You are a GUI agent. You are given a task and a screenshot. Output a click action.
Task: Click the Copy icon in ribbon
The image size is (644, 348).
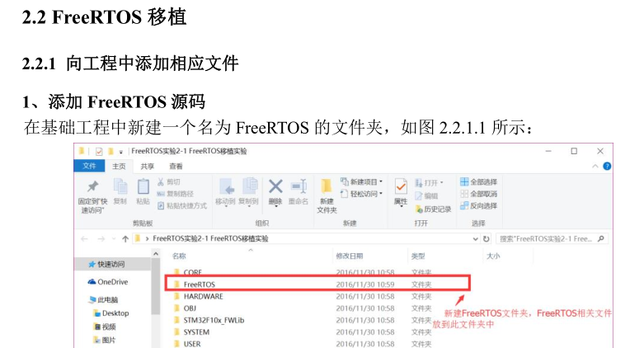(120, 186)
